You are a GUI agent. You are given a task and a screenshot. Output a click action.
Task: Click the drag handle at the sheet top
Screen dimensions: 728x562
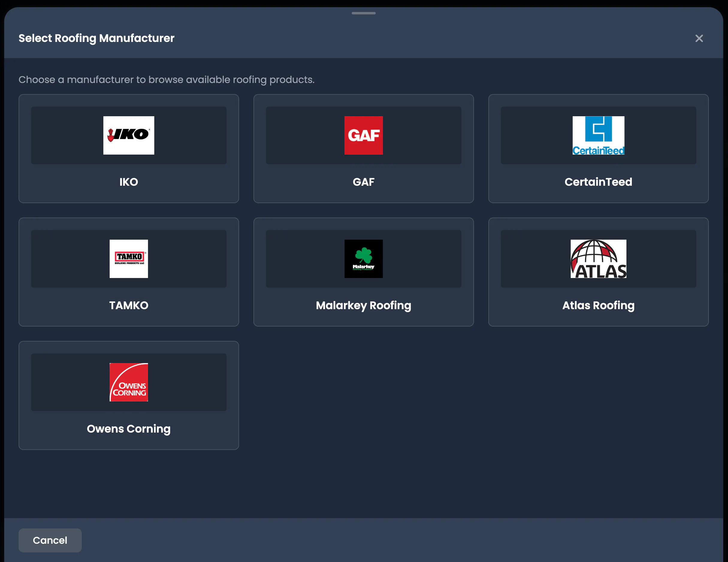click(x=363, y=13)
